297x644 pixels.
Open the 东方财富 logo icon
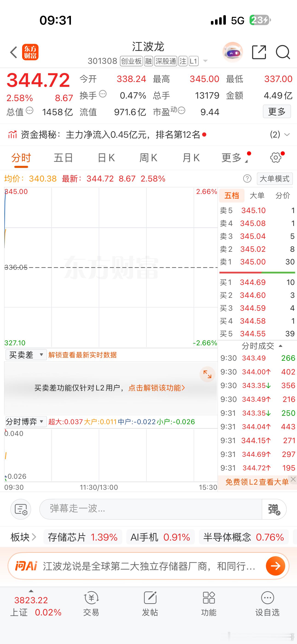[30, 52]
